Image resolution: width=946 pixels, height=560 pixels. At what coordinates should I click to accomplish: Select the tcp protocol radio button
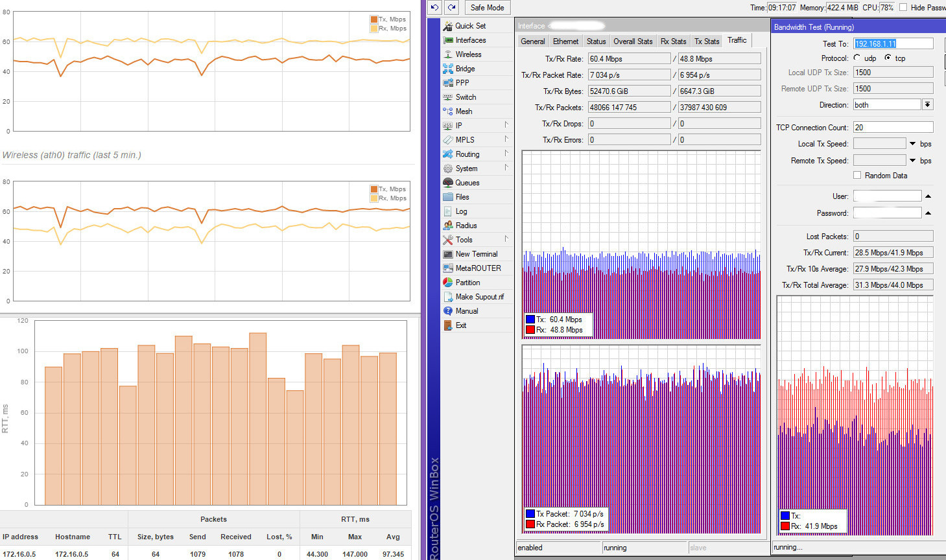[888, 58]
